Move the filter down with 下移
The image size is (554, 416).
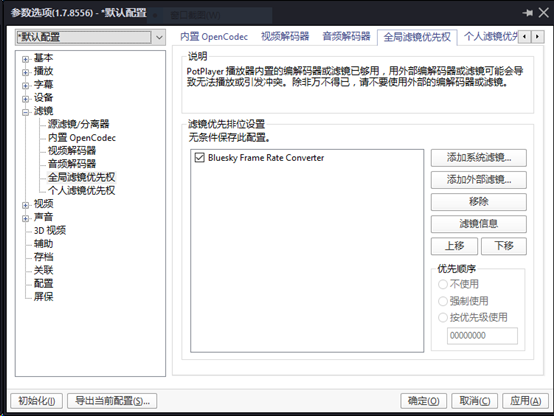pos(504,246)
